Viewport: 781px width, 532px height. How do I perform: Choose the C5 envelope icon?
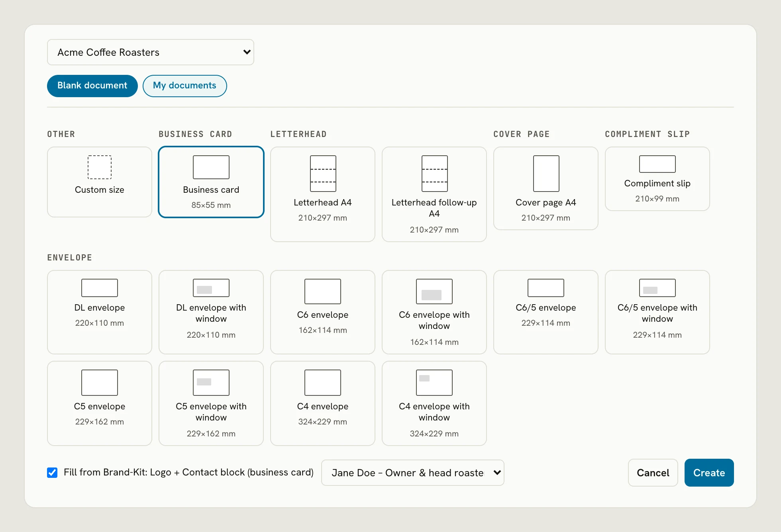(100, 383)
